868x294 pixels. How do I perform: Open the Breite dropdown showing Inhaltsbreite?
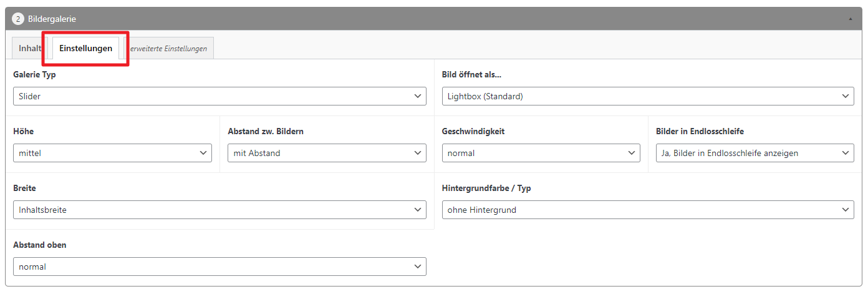pyautogui.click(x=219, y=210)
